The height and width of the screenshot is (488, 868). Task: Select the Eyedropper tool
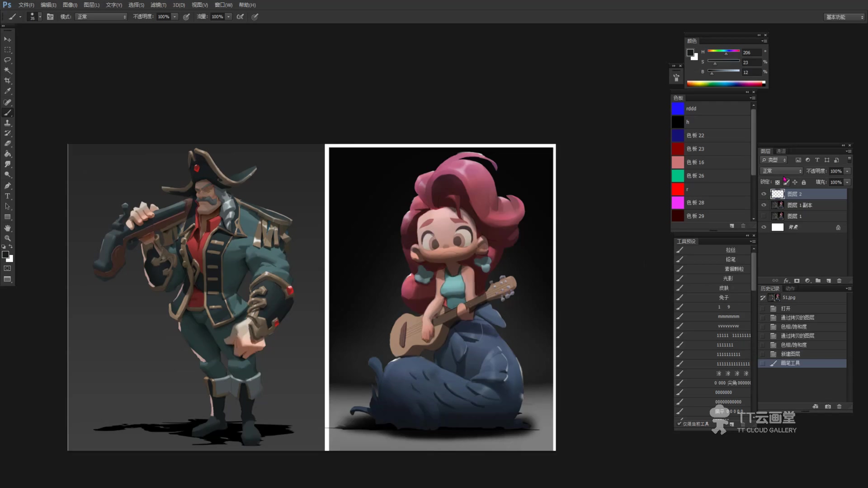click(8, 91)
